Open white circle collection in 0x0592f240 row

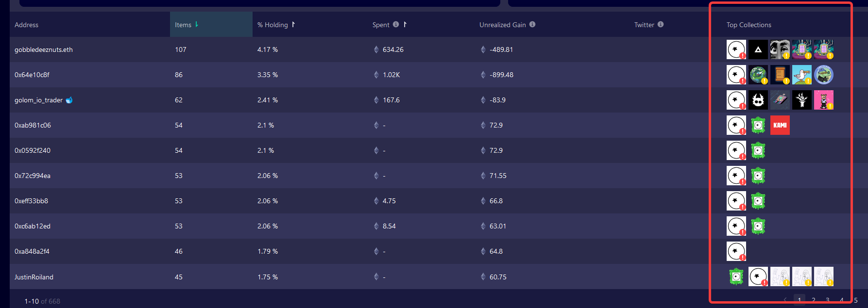(736, 150)
